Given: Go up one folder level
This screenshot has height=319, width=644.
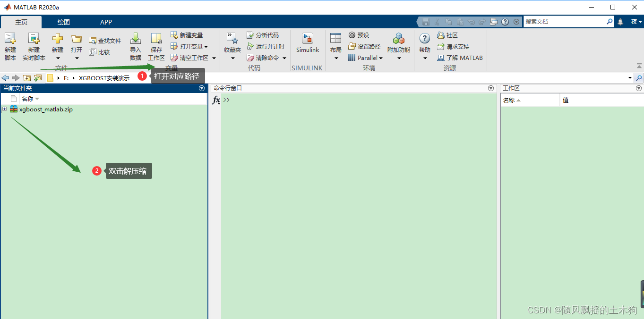Looking at the screenshot, I should pyautogui.click(x=27, y=78).
